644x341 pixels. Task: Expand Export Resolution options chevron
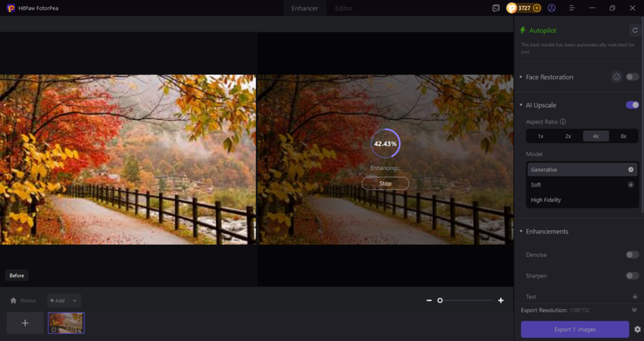point(634,310)
